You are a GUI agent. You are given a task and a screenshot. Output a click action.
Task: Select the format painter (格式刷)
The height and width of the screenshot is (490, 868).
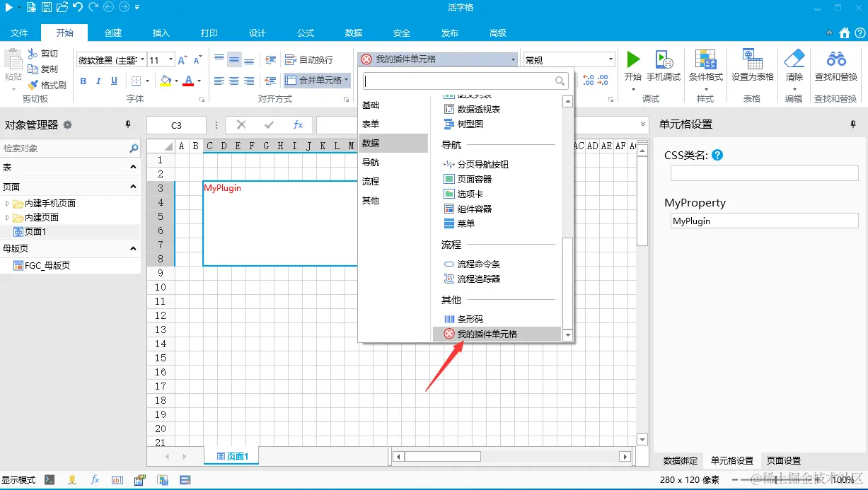pyautogui.click(x=47, y=85)
